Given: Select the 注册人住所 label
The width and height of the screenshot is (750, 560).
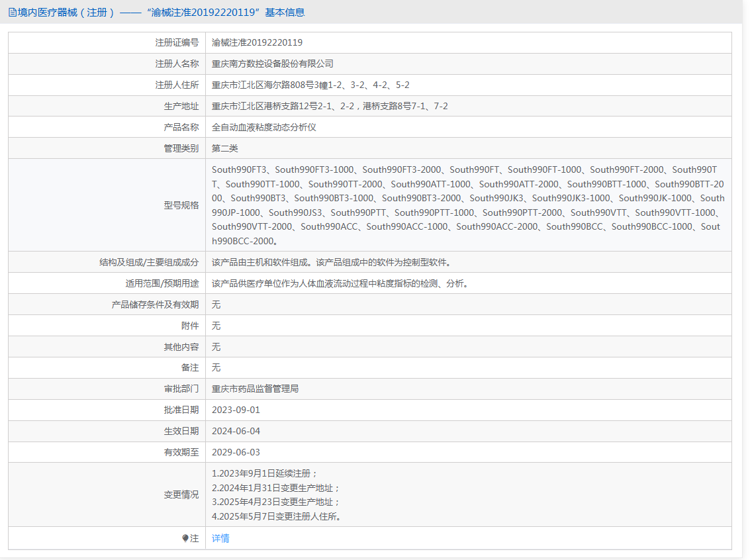Looking at the screenshot, I should pyautogui.click(x=177, y=85).
